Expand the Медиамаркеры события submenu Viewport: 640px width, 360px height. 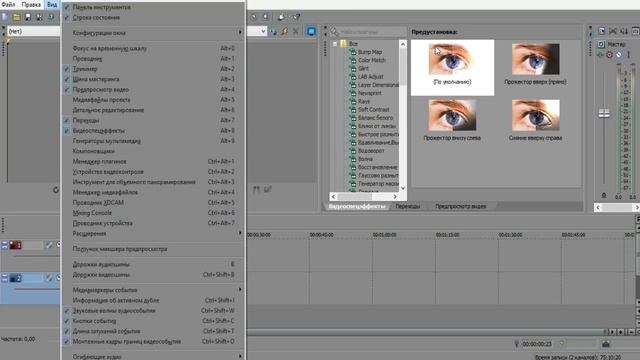pyautogui.click(x=153, y=290)
